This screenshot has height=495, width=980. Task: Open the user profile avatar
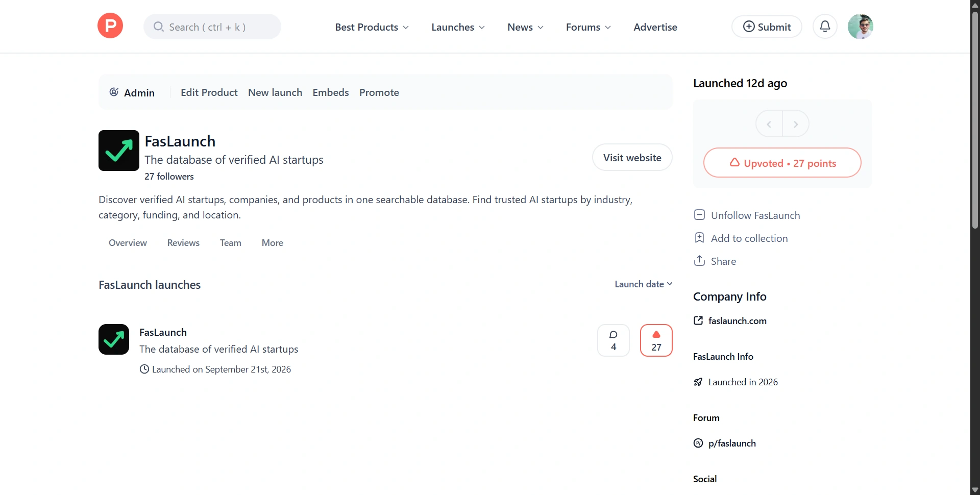(861, 27)
